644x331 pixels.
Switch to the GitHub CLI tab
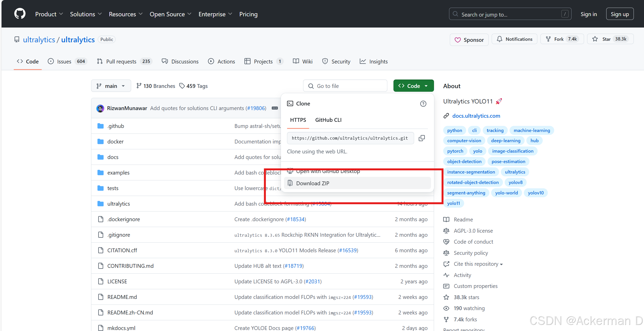[328, 120]
